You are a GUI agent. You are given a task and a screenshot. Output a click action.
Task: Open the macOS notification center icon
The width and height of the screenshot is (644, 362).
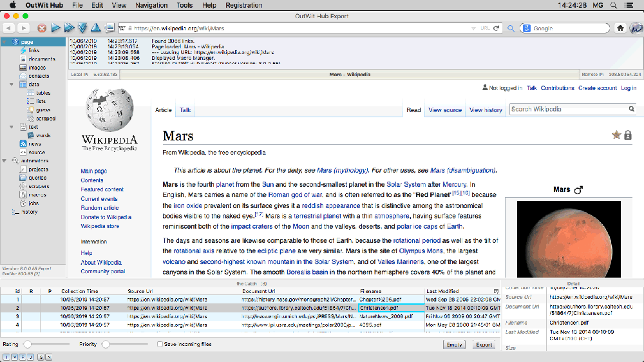pyautogui.click(x=629, y=5)
